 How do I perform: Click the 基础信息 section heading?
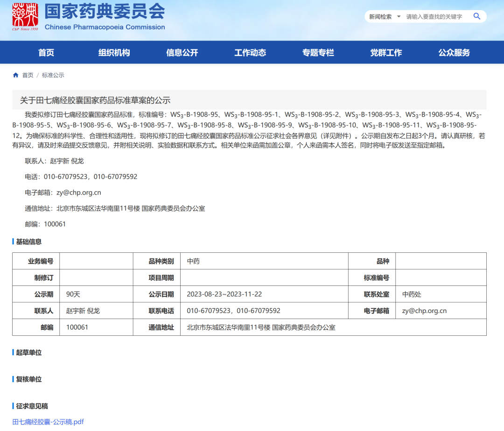[x=28, y=242]
